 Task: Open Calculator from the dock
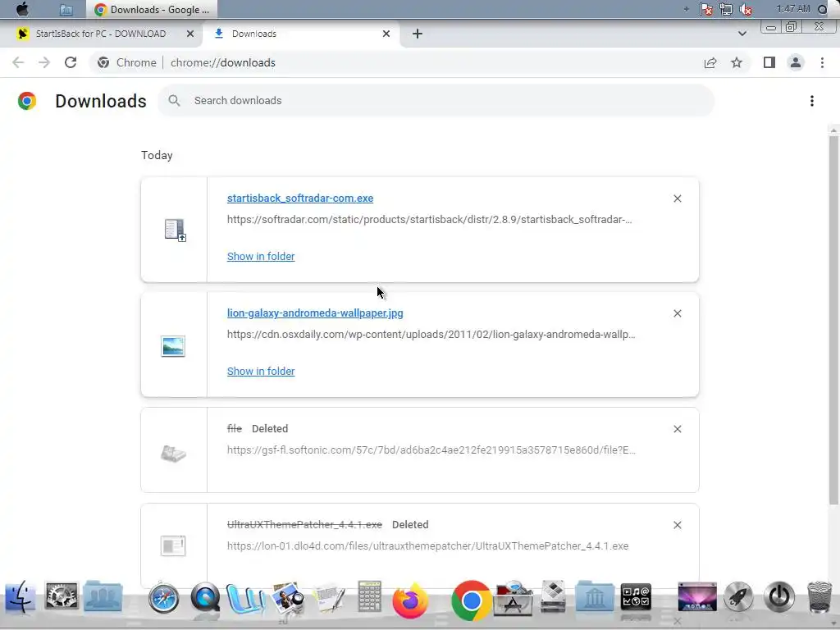370,596
